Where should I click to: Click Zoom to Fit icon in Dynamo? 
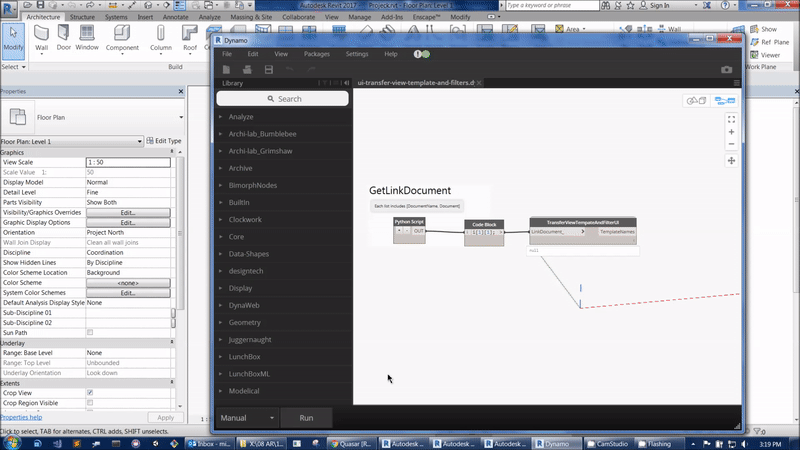[731, 119]
